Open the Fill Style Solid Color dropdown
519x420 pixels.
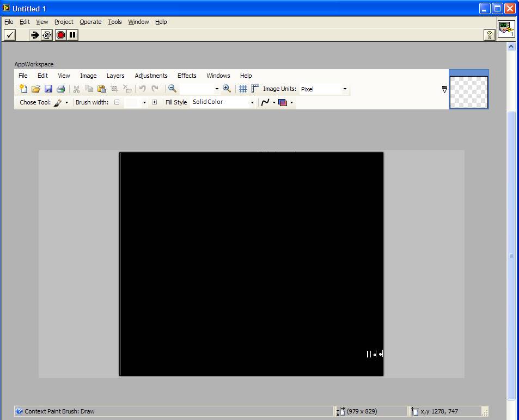[x=252, y=102]
